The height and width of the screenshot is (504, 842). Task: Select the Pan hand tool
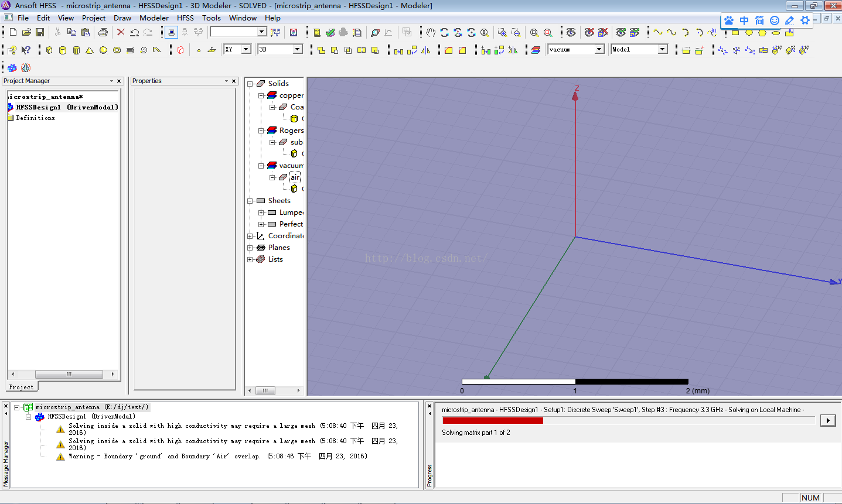(x=431, y=32)
